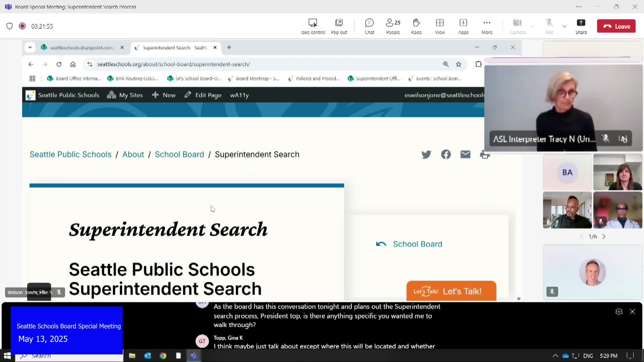The width and height of the screenshot is (644, 362).
Task: Open File Explorer from taskbar
Action: 132,356
